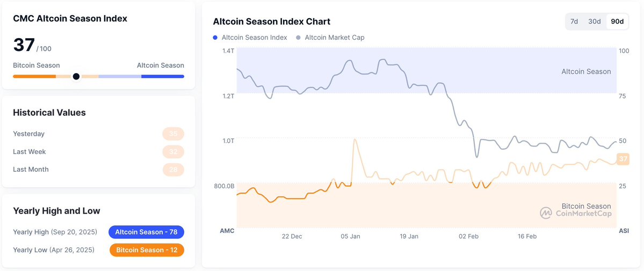Click the 05 Jan date axis label
644x271 pixels.
point(351,236)
